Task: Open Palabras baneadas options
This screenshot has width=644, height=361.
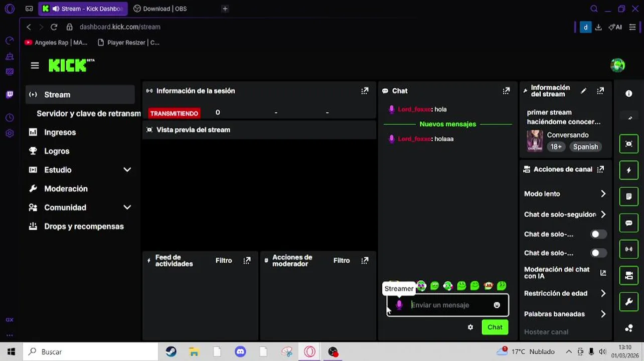Action: [x=565, y=314]
